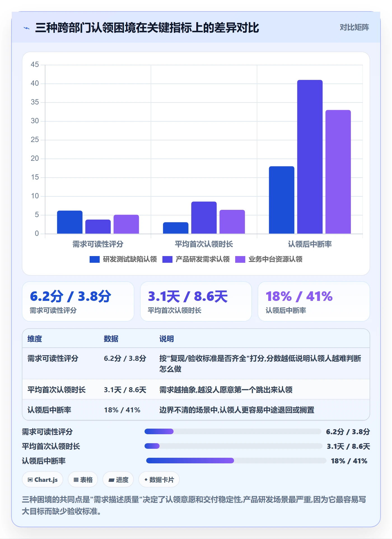Click the 产品研发需求认领 bar in 平均首次认领时长 group
This screenshot has height=539, width=392.
(204, 217)
